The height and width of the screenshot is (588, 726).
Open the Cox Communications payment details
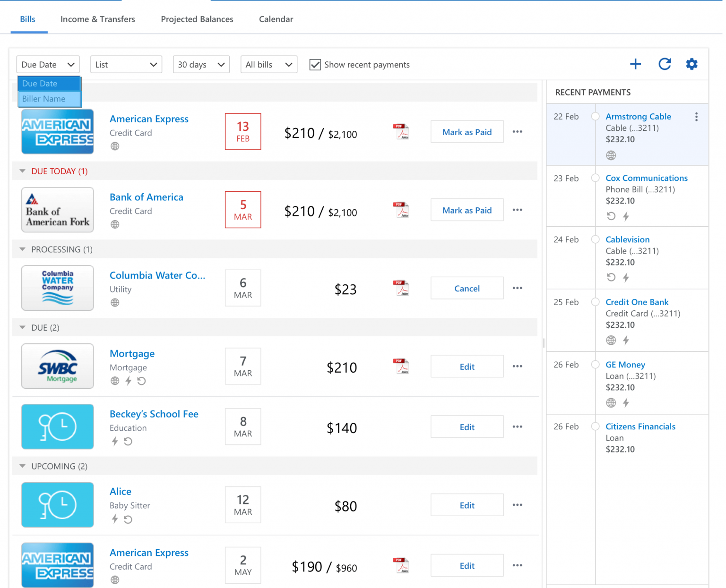click(647, 178)
